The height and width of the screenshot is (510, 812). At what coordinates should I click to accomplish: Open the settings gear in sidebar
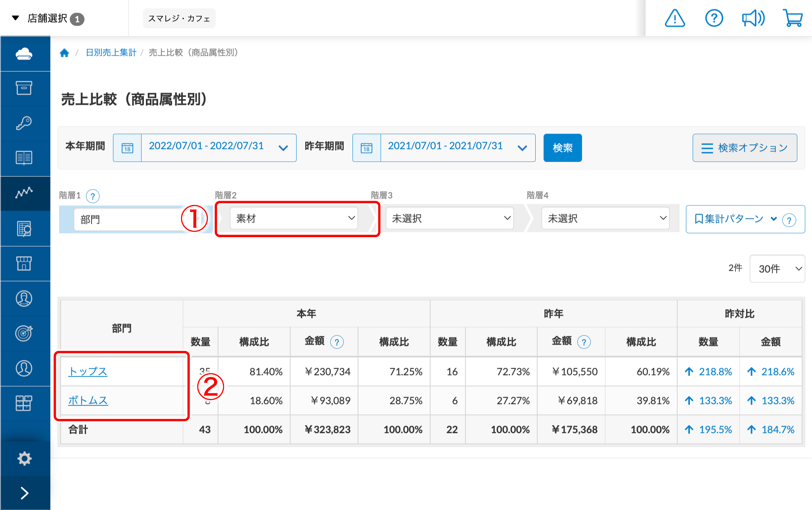coord(24,458)
